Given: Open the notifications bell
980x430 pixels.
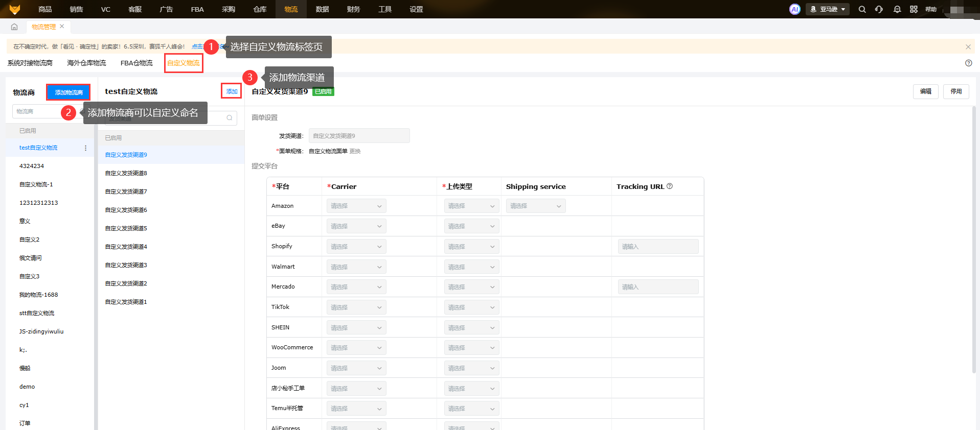Looking at the screenshot, I should (x=897, y=9).
